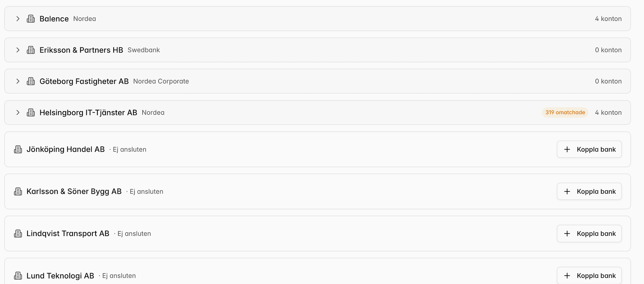Click the building icon beside Jönköping Handel AB

18,149
